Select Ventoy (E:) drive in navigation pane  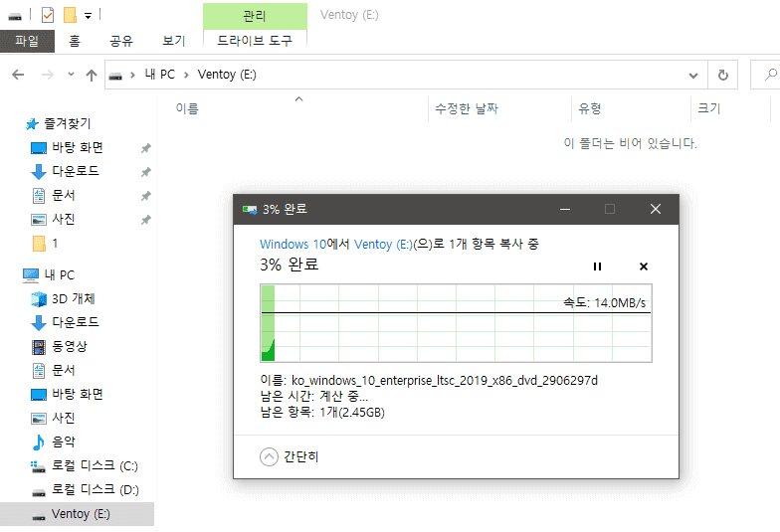(81, 514)
